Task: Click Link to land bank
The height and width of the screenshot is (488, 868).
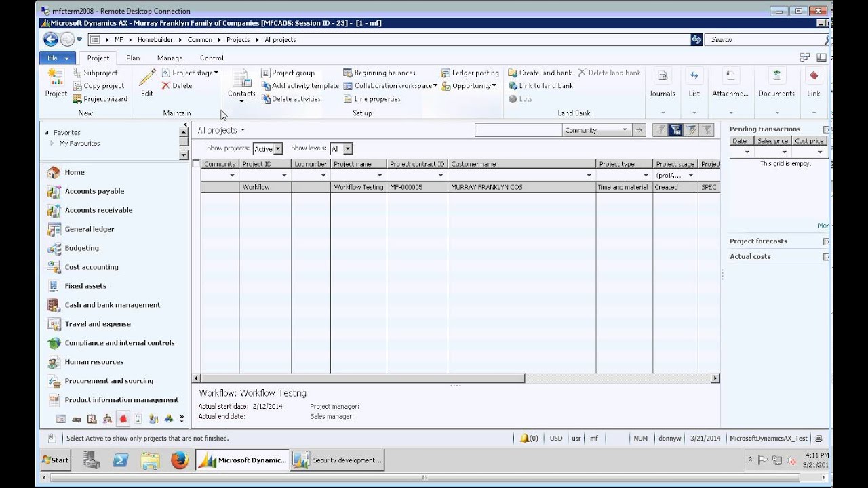Action: tap(540, 85)
